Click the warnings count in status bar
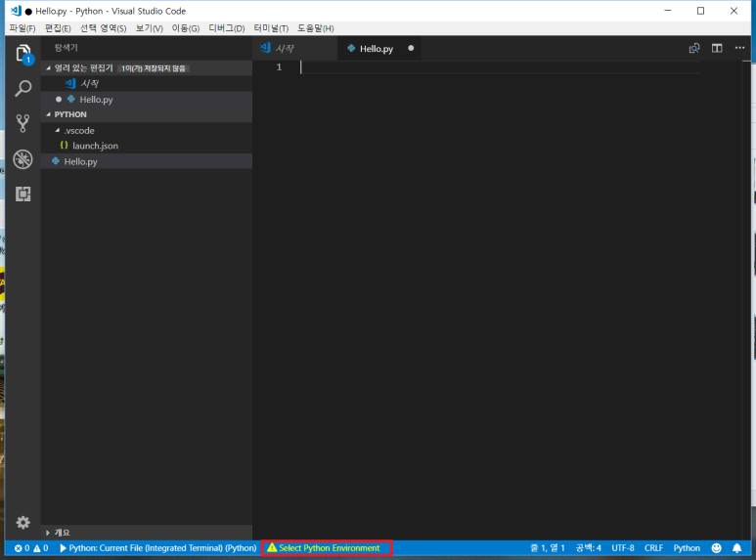The image size is (756, 560). pyautogui.click(x=41, y=548)
